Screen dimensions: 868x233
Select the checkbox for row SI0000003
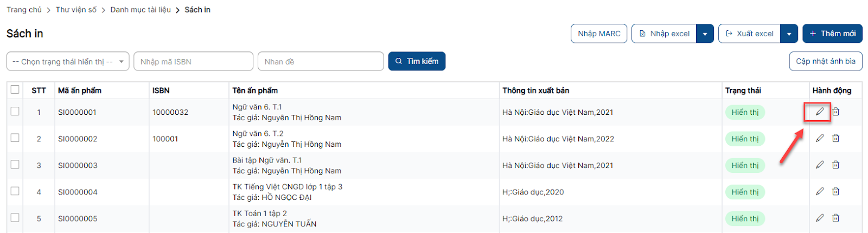click(x=15, y=164)
